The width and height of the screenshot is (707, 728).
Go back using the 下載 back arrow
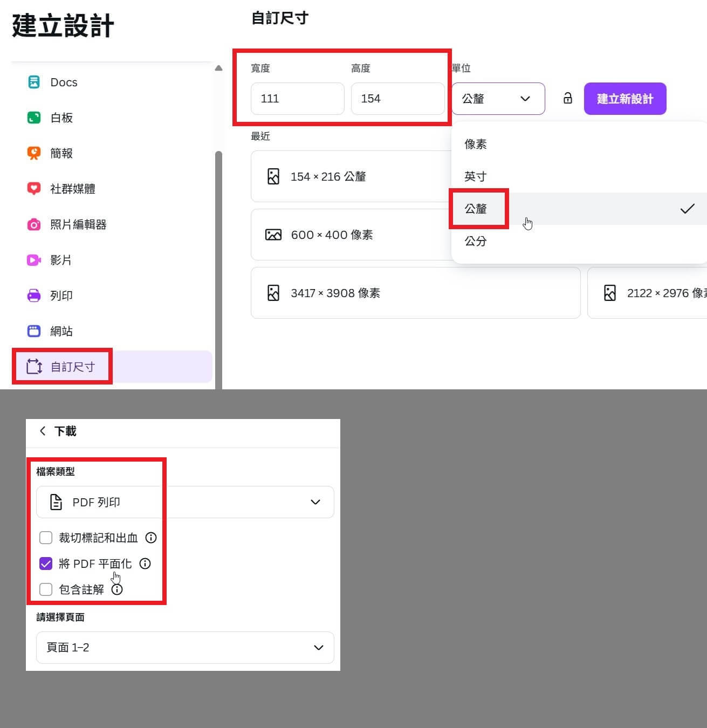click(43, 431)
